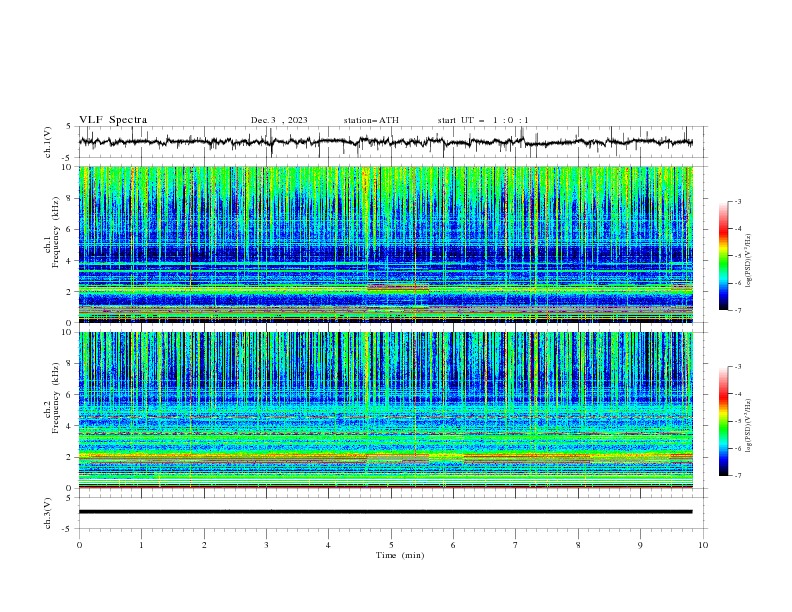Click time axis tick label "10" at right end
This screenshot has width=792, height=612.
(703, 545)
